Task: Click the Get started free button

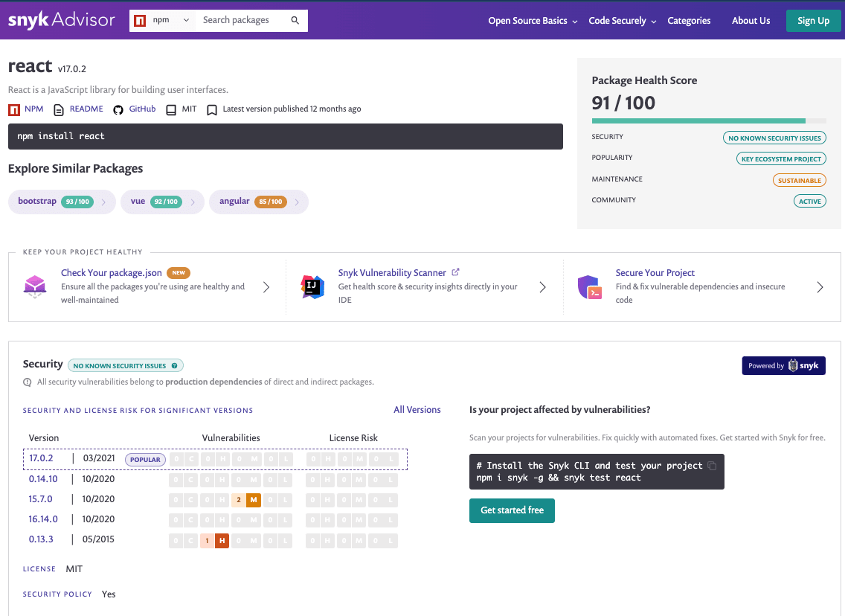Action: tap(512, 510)
